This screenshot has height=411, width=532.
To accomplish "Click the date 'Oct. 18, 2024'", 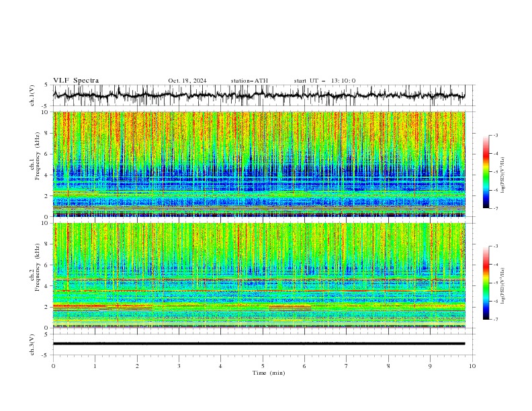I will point(187,81).
